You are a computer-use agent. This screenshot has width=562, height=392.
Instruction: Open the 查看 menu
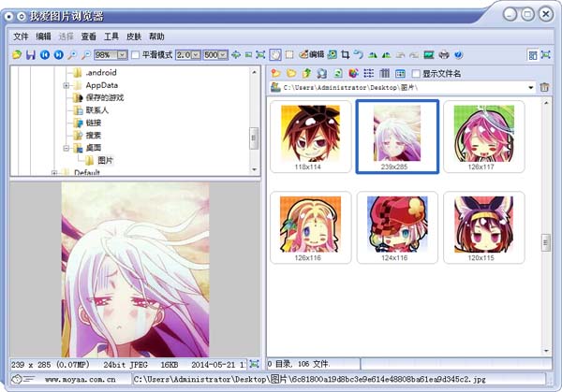(89, 36)
